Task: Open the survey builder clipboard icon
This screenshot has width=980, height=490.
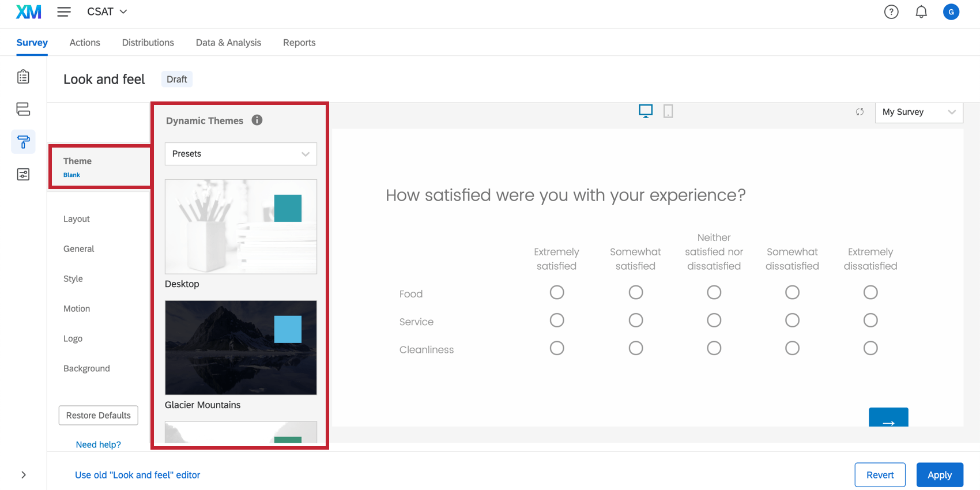Action: [23, 77]
